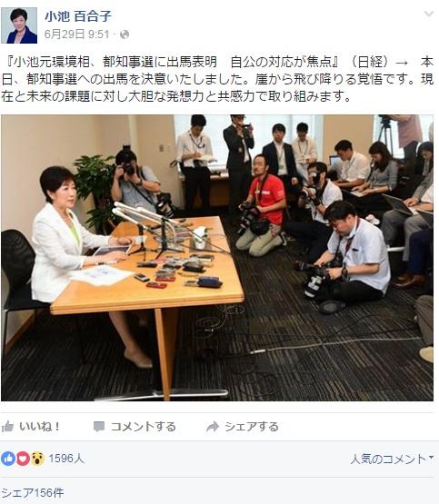Screen dimensions: 439x504
Task: Click the yellow Wow reaction icon
Action: 37,459
